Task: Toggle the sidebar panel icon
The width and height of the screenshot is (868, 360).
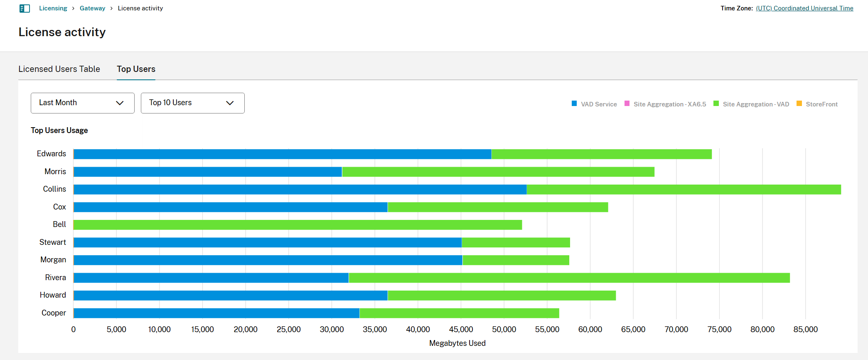Action: [x=25, y=8]
